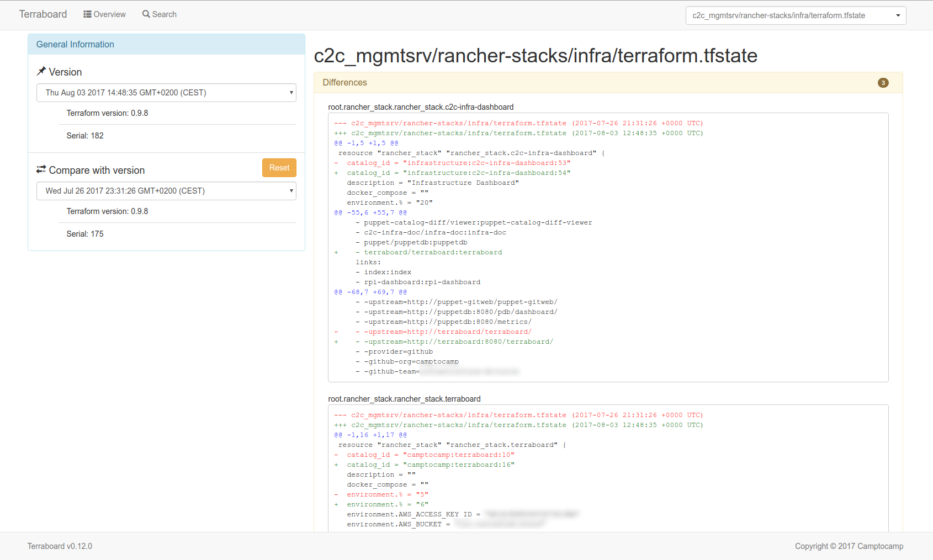The image size is (933, 560).
Task: Click the added upstream terraboard:8080 line
Action: click(x=443, y=342)
